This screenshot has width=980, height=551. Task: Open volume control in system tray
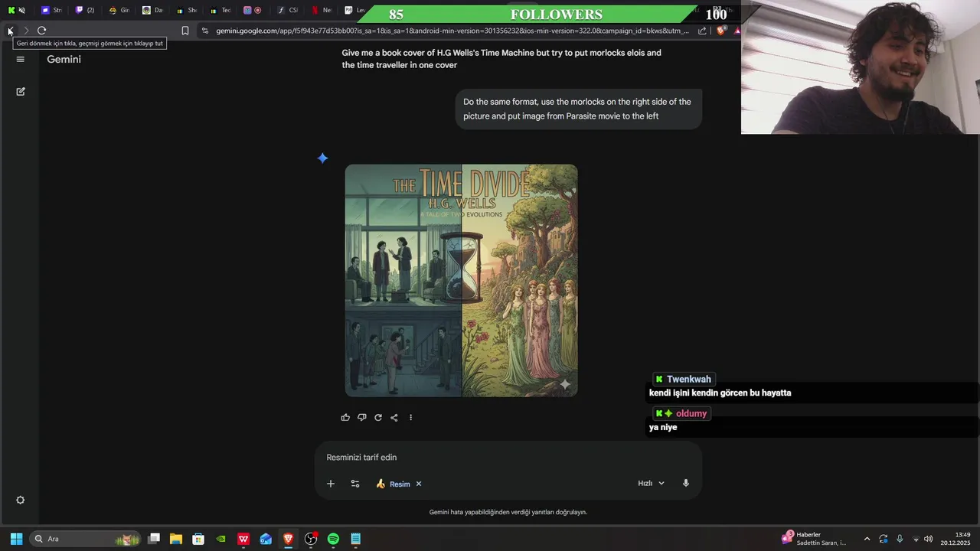pos(929,539)
